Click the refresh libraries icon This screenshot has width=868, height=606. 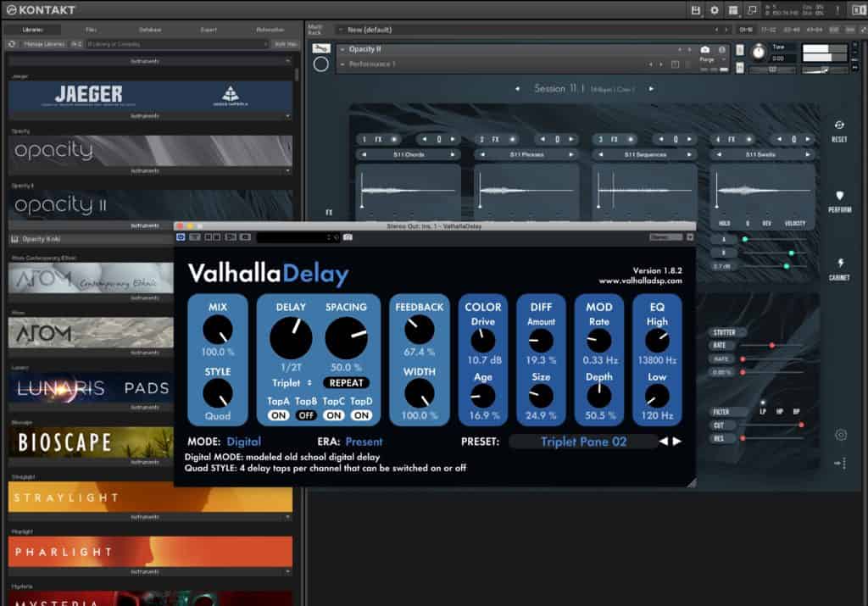(12, 44)
